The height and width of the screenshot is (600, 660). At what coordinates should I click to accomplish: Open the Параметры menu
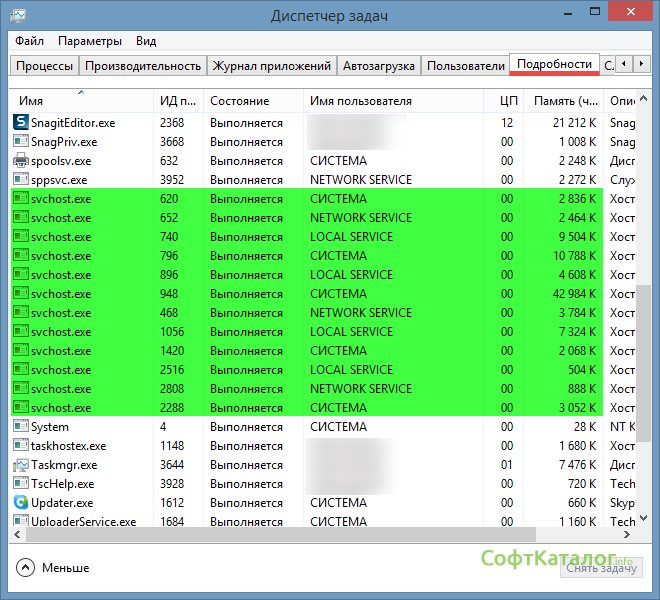tap(90, 41)
